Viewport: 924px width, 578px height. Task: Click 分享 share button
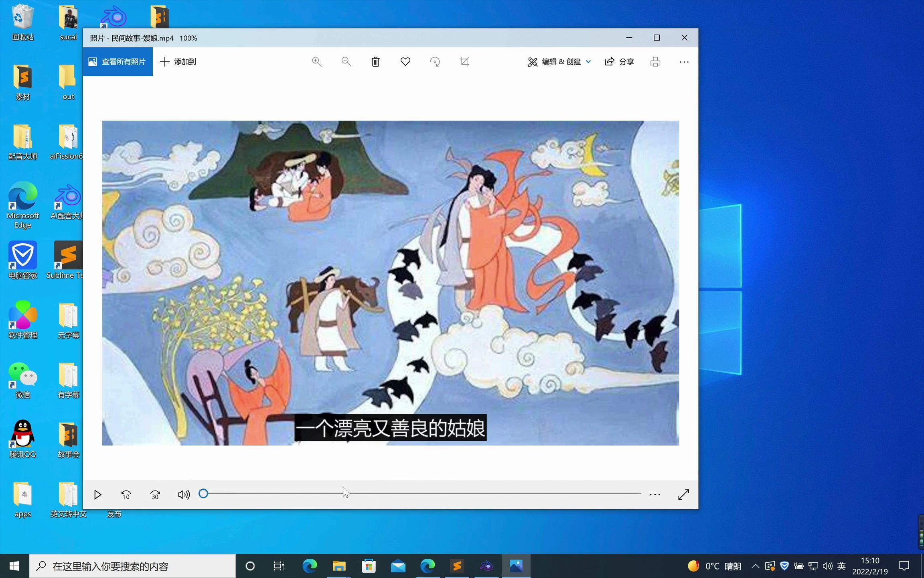(619, 61)
